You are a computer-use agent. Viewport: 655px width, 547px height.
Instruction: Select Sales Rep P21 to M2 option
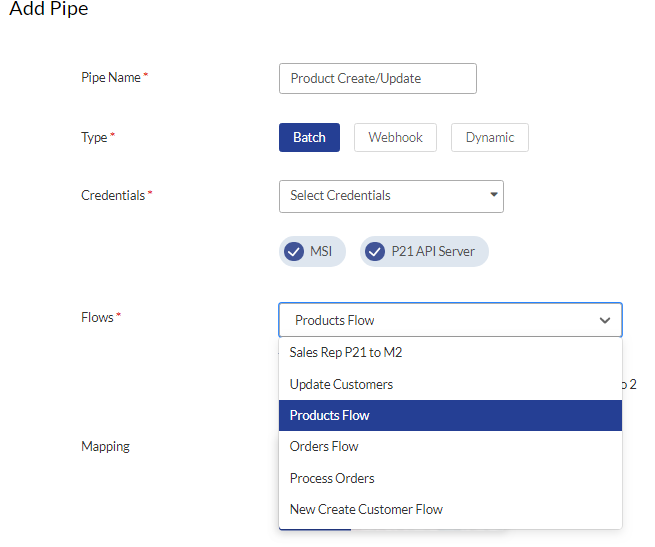click(450, 353)
